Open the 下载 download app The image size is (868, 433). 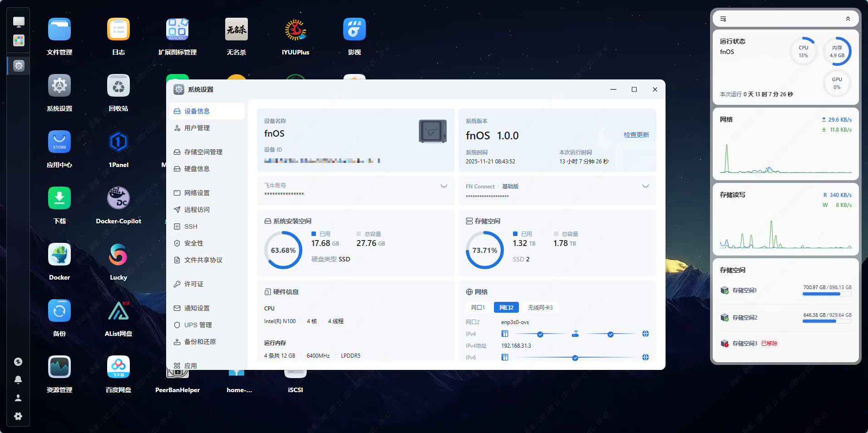[x=59, y=198]
